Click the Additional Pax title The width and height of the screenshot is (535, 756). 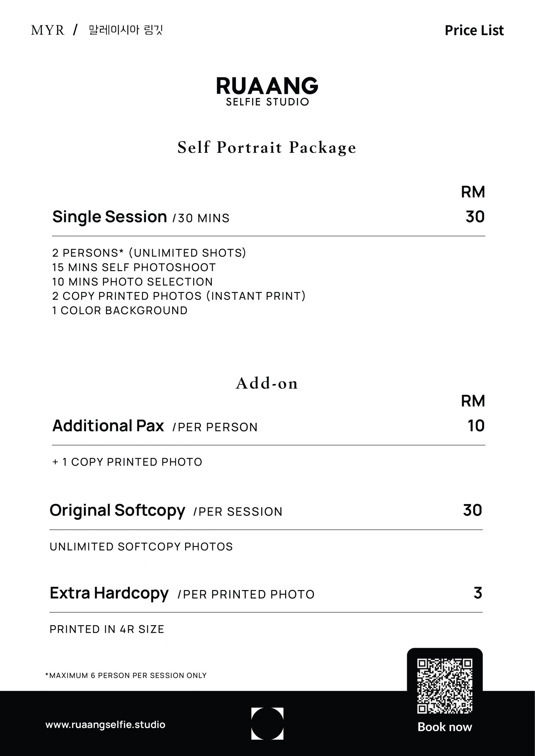pos(108,426)
